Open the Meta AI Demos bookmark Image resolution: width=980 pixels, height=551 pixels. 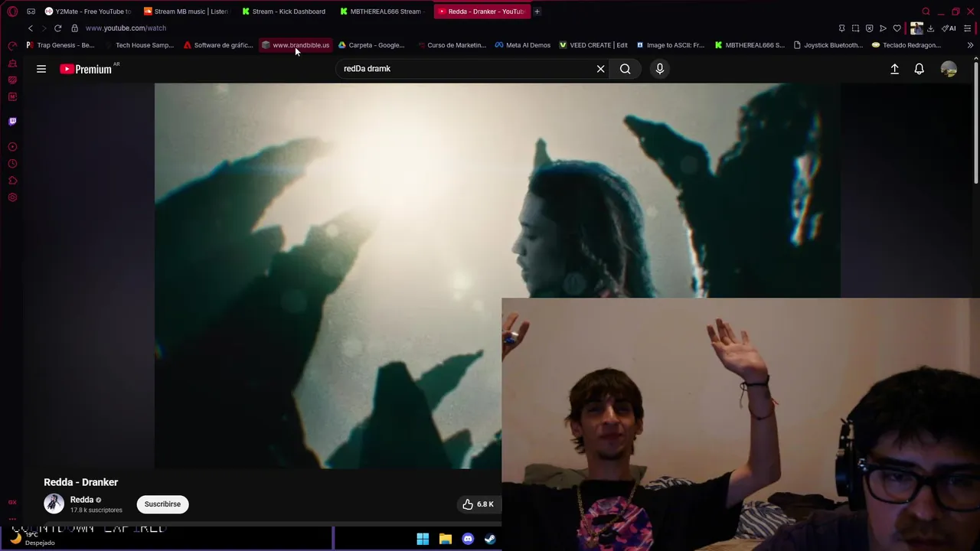tap(522, 45)
